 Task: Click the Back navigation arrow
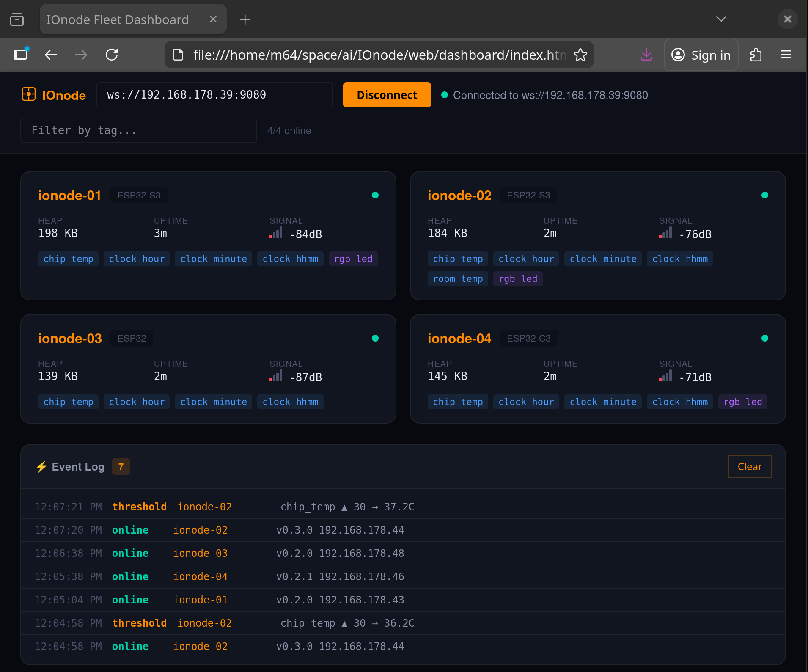point(50,55)
